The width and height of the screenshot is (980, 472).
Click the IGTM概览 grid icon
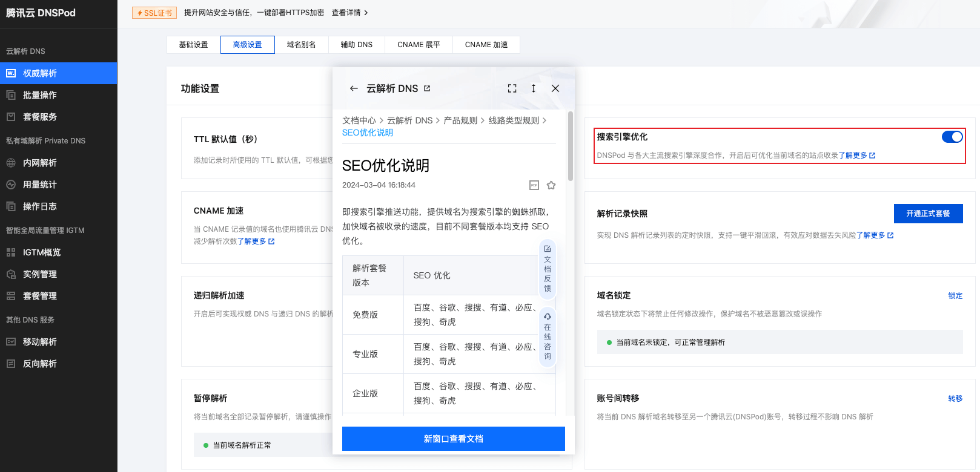point(11,252)
